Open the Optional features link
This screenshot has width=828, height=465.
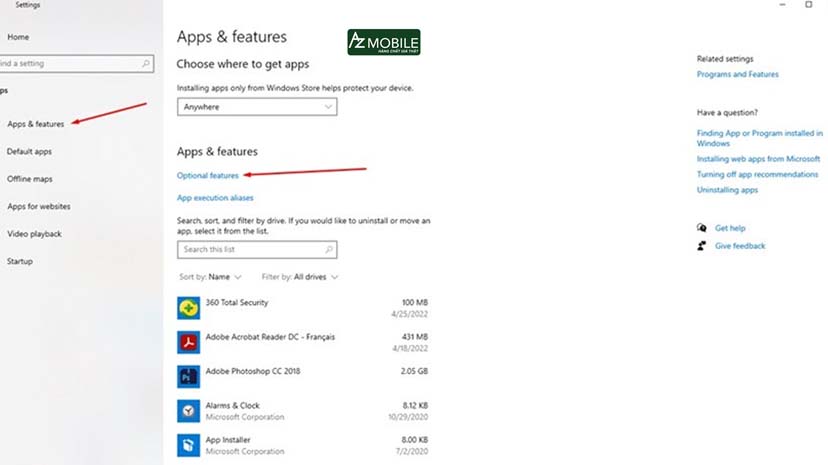(208, 176)
